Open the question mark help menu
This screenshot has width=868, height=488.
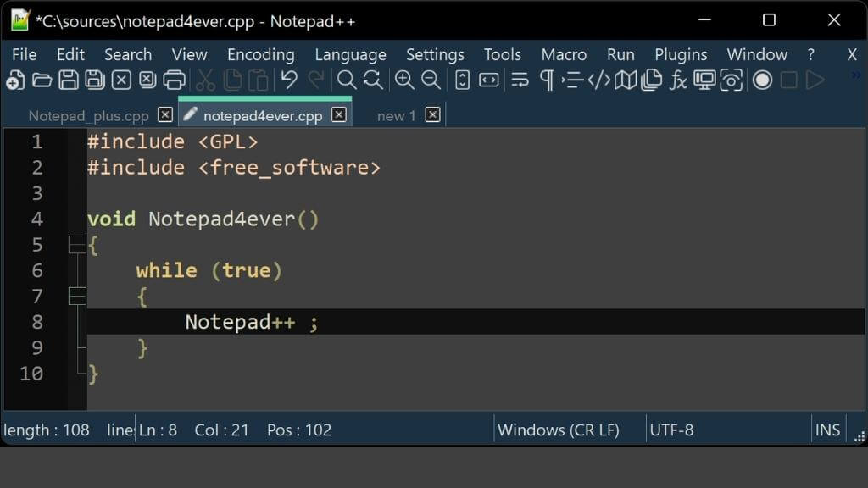tap(811, 55)
